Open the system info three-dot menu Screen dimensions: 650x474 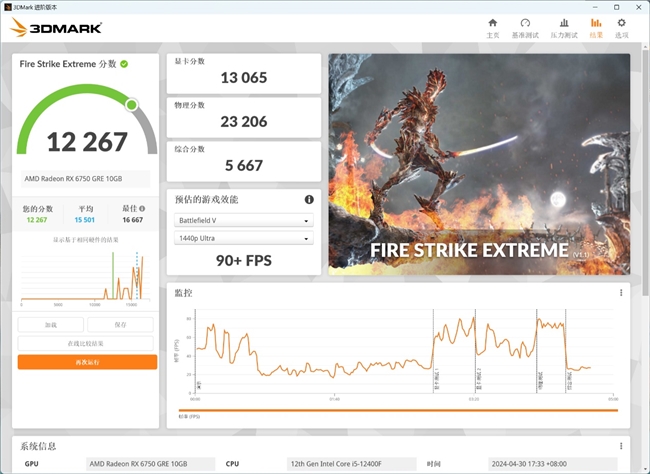[621, 446]
